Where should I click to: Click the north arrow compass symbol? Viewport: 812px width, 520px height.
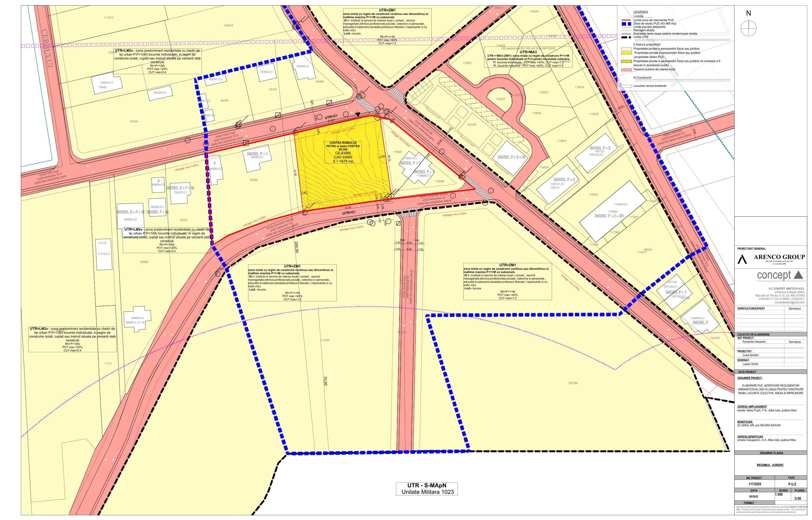coord(749,28)
